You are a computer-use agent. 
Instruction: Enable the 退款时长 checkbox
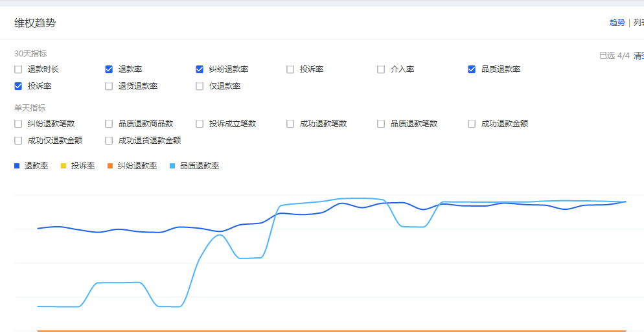click(x=18, y=69)
